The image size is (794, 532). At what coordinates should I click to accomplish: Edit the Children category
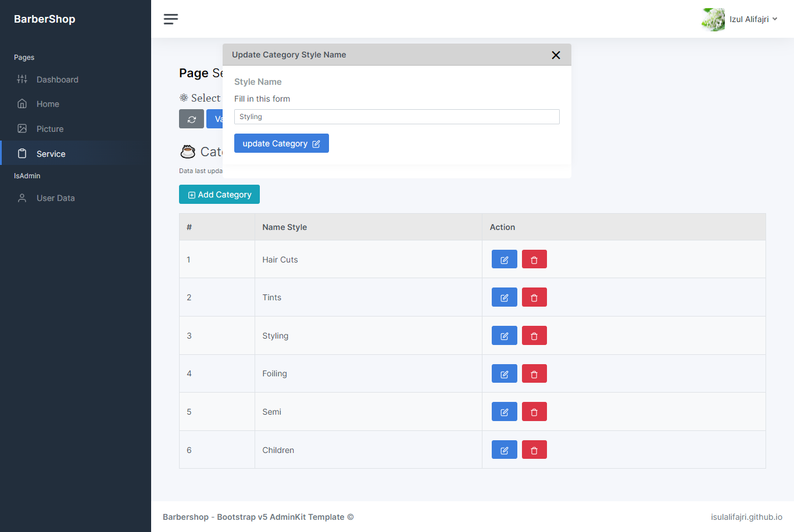tap(504, 450)
